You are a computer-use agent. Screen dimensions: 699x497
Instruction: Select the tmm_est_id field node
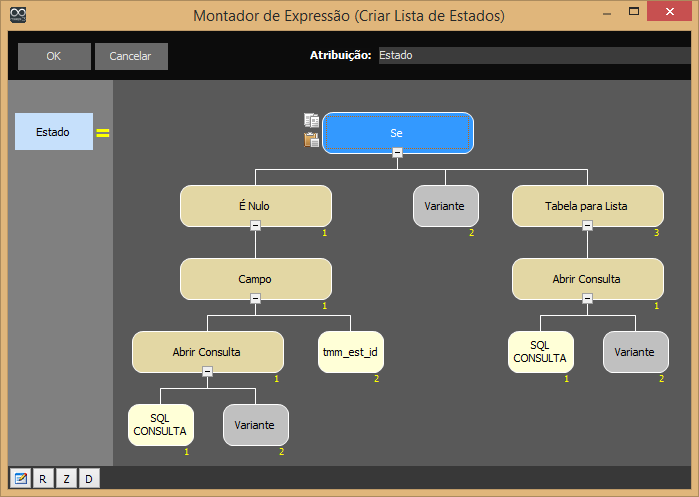[350, 351]
